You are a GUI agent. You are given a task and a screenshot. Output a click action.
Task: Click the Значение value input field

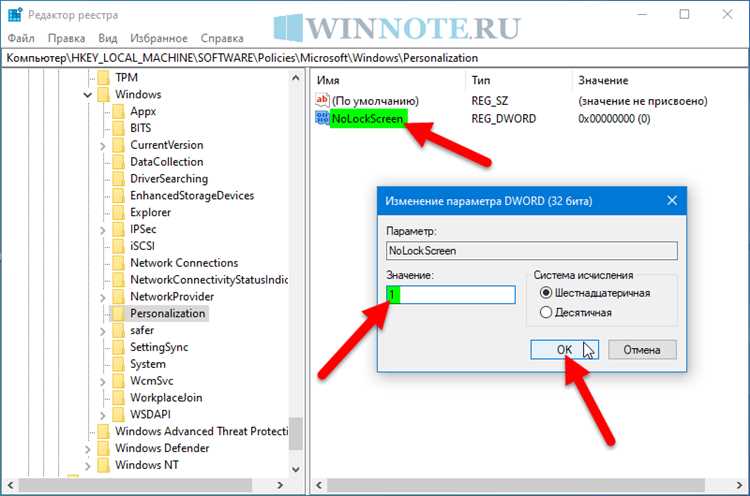[451, 294]
